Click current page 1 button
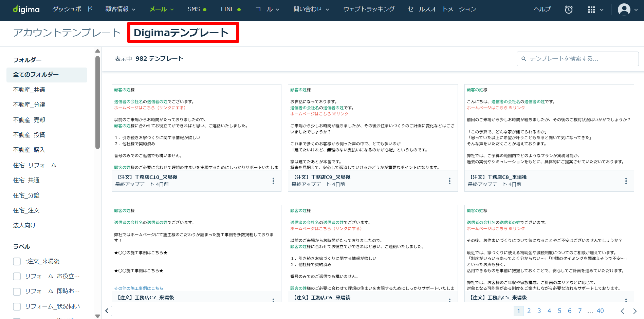The image size is (644, 319). tap(519, 311)
